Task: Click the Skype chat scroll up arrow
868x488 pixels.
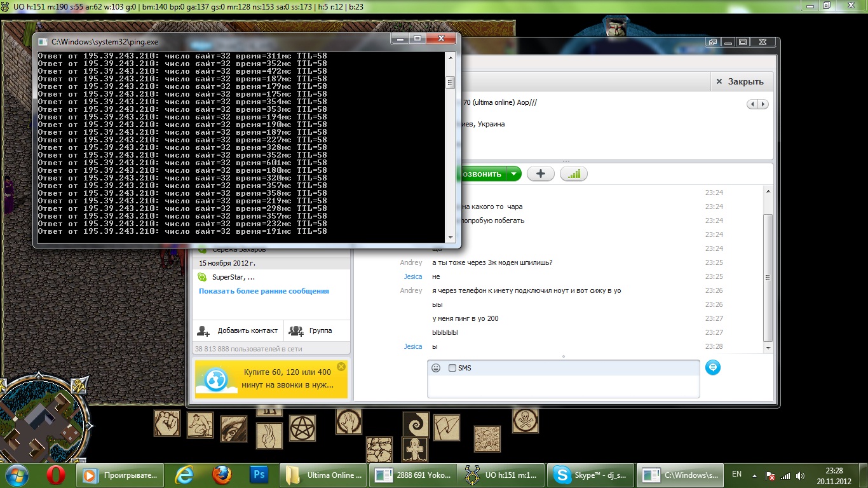Action: 768,191
